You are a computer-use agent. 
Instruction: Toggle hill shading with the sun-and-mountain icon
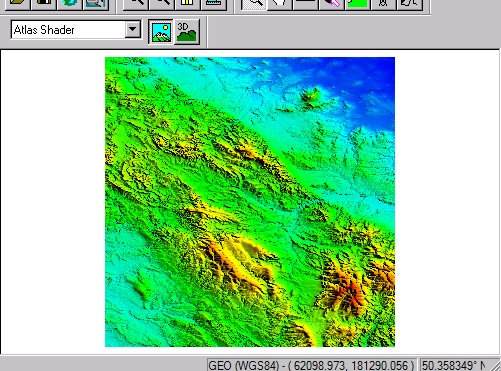coord(161,32)
